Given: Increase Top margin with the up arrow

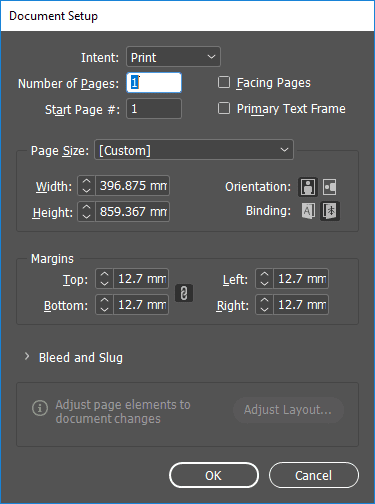Looking at the screenshot, I should pos(105,274).
